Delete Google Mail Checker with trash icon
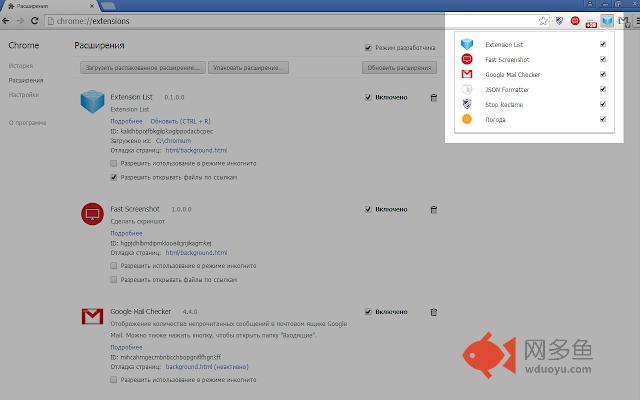640x400 pixels. (434, 312)
